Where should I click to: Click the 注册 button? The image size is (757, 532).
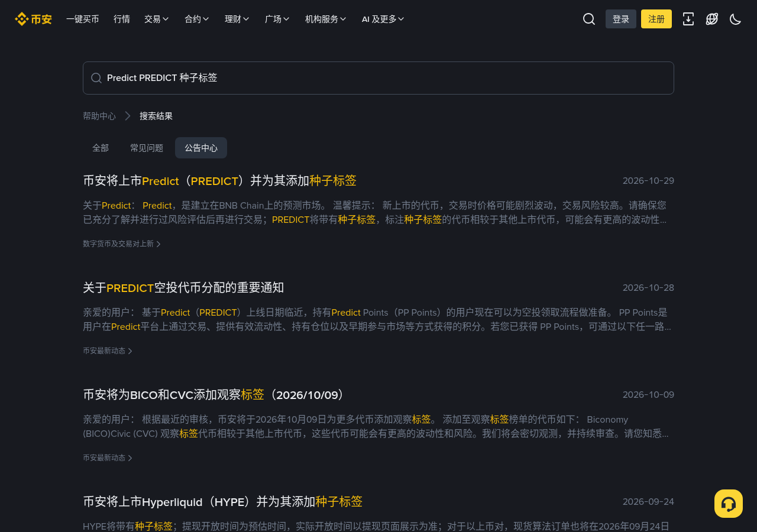tap(656, 19)
